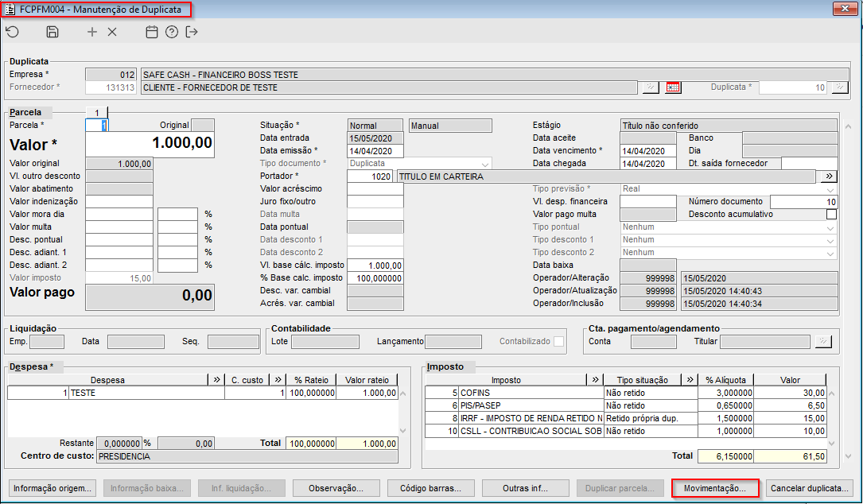Open the Duplicata number lookup button
The image size is (863, 504).
(x=840, y=87)
